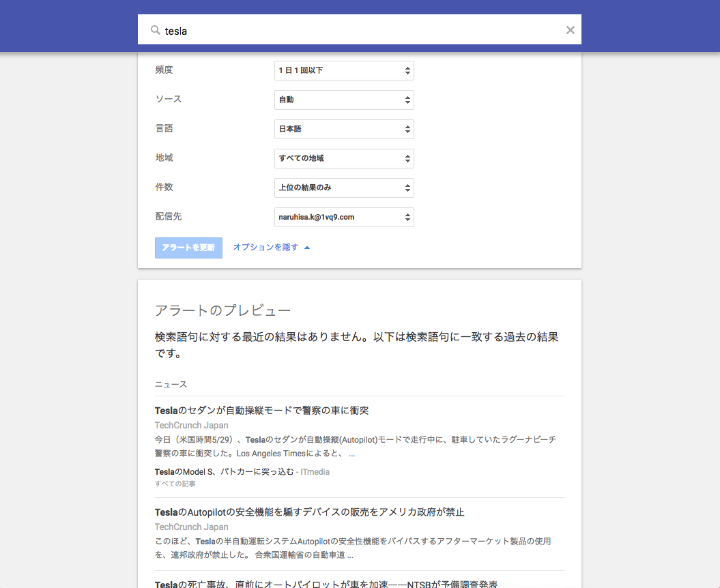Click TechCrunch Japan under the Autopilot ban article

coord(192,527)
